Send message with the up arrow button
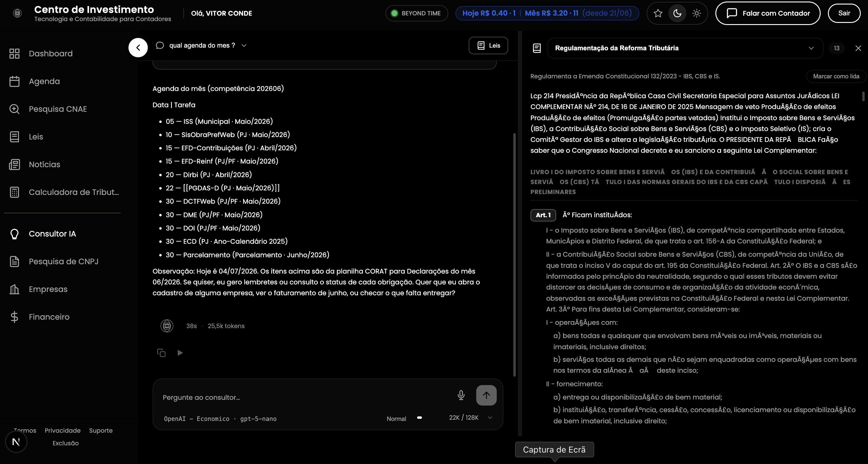The image size is (868, 464). tap(486, 395)
